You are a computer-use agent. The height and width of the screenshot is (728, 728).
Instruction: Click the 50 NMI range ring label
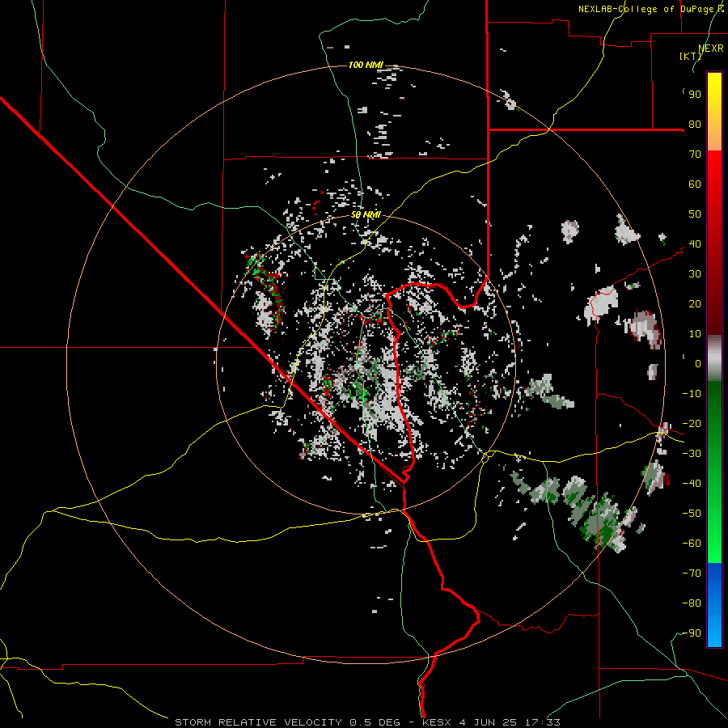click(366, 214)
